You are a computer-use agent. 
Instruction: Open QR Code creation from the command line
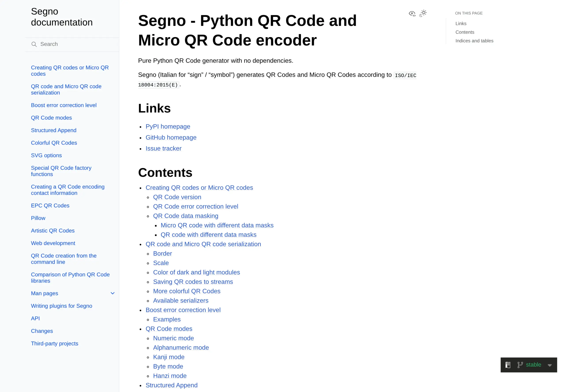click(x=64, y=259)
